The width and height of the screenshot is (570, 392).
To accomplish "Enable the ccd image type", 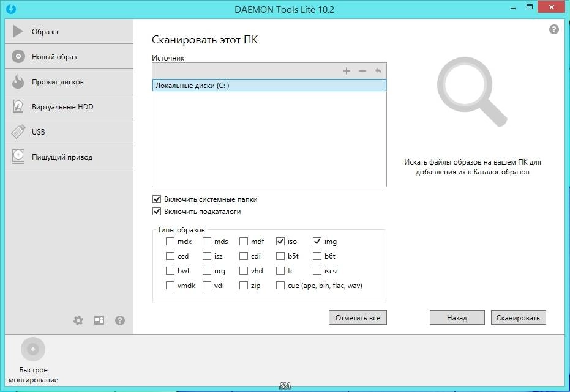I will tap(170, 256).
